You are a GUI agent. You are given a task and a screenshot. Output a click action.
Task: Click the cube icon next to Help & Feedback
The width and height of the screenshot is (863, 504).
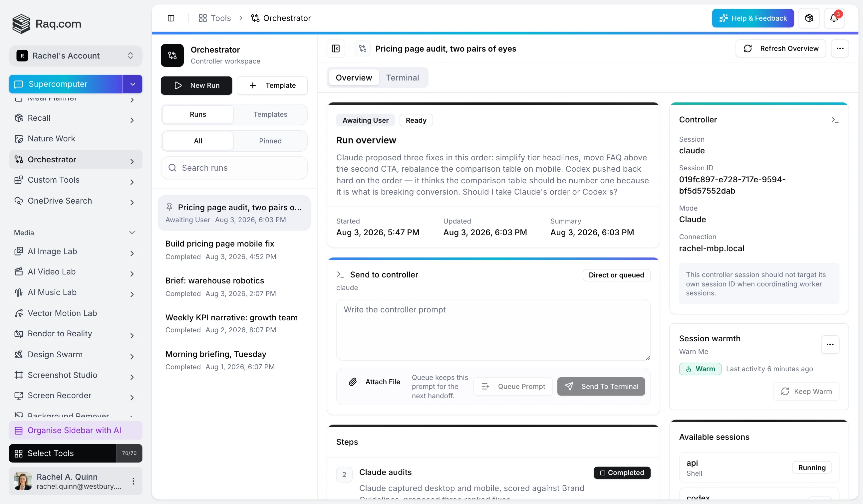tap(809, 18)
